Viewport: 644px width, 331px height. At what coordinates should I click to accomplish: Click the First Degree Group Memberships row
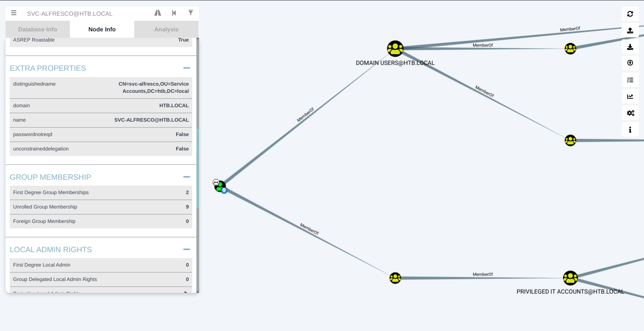pos(101,192)
